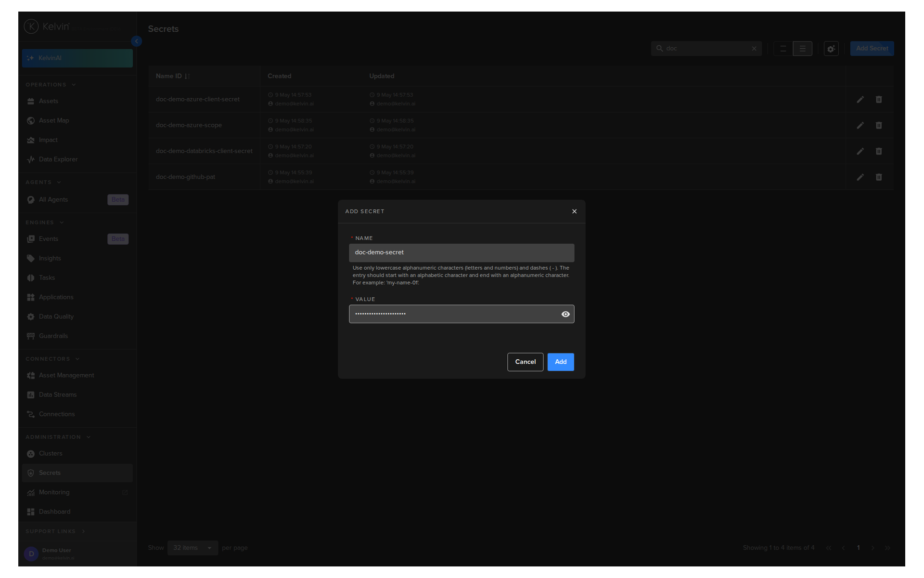Click the Secrets shield icon
The image size is (924, 578).
[x=31, y=473]
